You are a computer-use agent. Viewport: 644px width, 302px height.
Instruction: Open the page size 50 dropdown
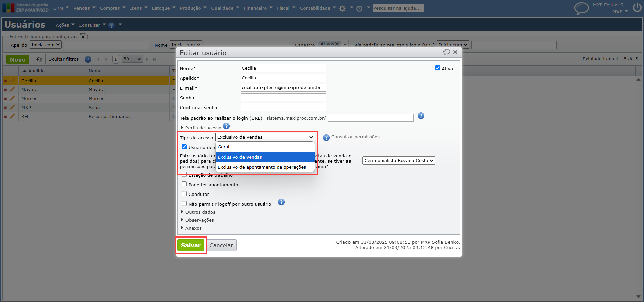(x=132, y=59)
